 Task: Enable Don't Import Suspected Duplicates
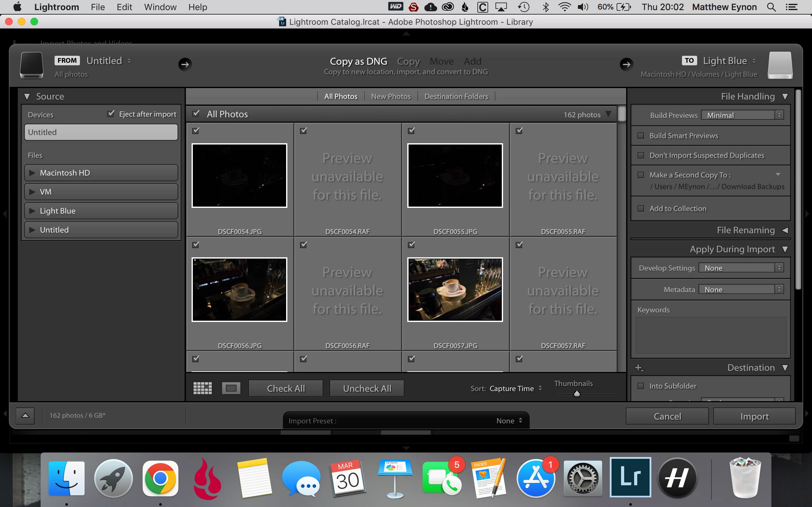[641, 155]
